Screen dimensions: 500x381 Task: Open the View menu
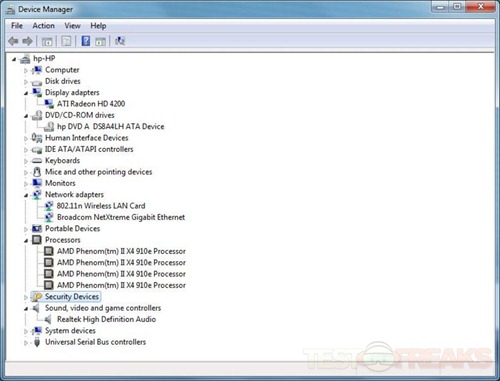(x=72, y=26)
